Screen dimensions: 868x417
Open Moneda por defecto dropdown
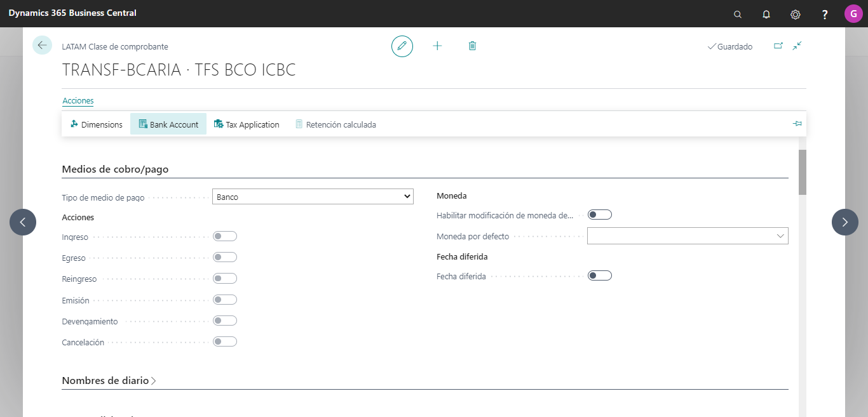pos(688,236)
